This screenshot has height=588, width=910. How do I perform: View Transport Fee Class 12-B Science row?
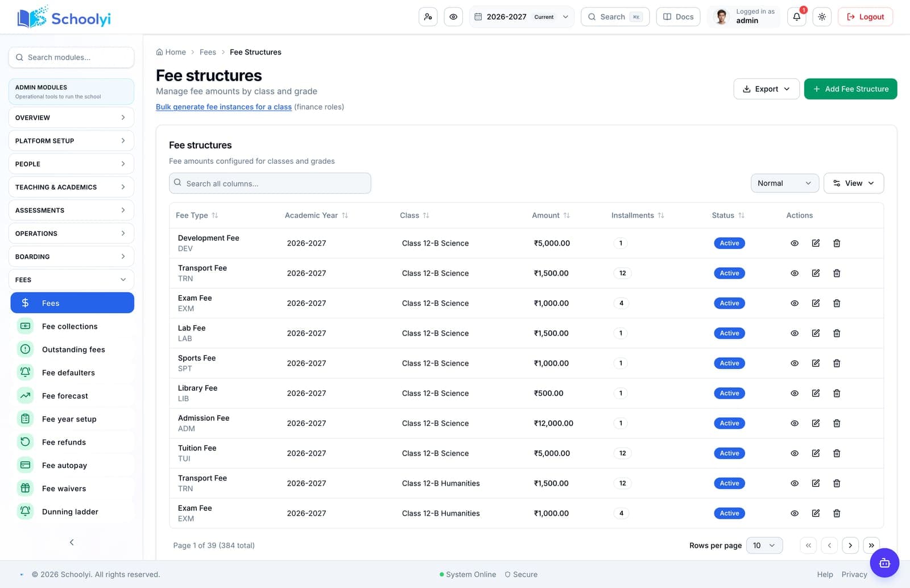pos(795,274)
